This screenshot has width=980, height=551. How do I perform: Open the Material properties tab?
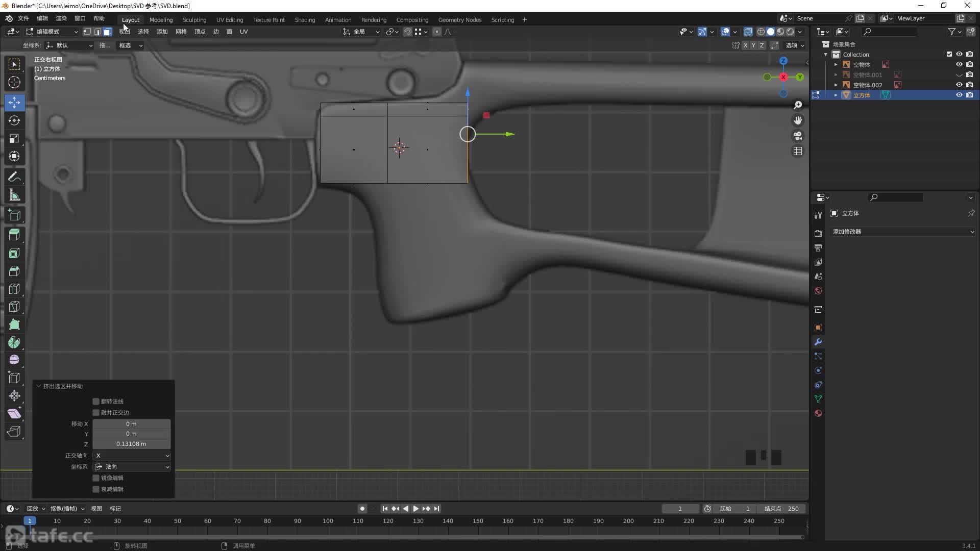(x=818, y=413)
